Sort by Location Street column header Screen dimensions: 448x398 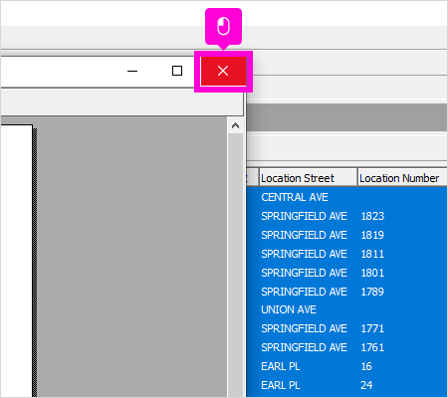pyautogui.click(x=308, y=178)
